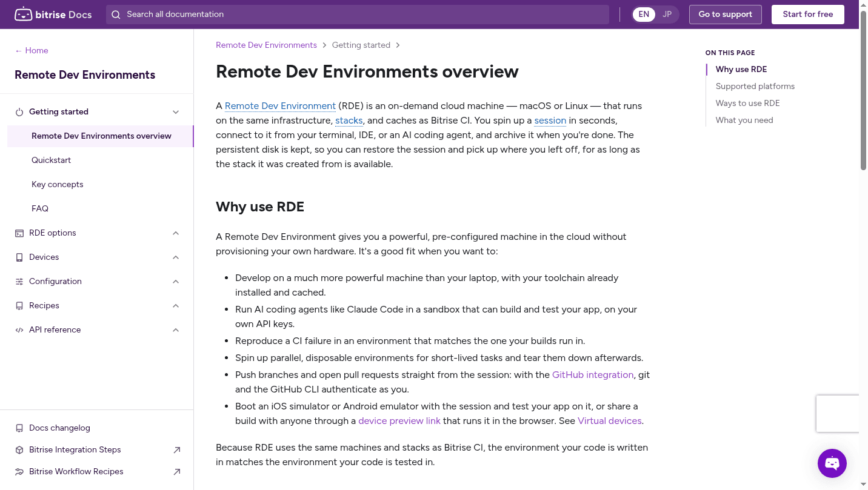Click the Docs changelog link text
Image resolution: width=868 pixels, height=490 pixels.
[x=59, y=428]
